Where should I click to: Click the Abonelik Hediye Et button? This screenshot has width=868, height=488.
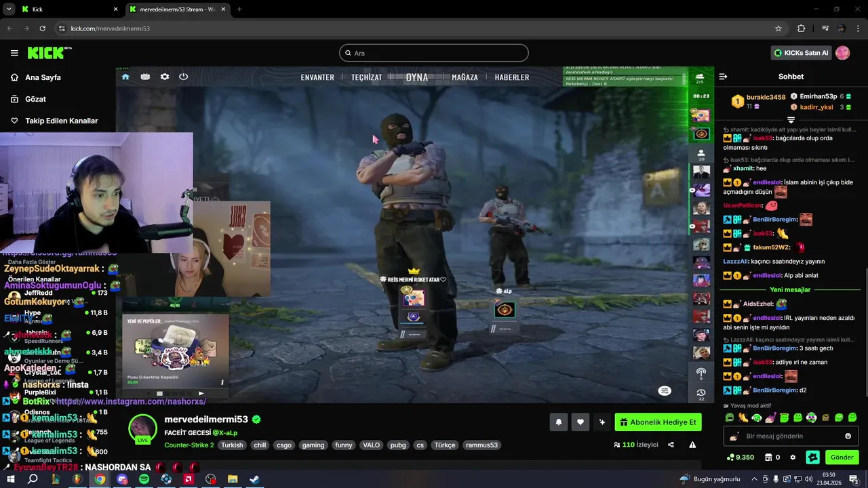click(658, 422)
